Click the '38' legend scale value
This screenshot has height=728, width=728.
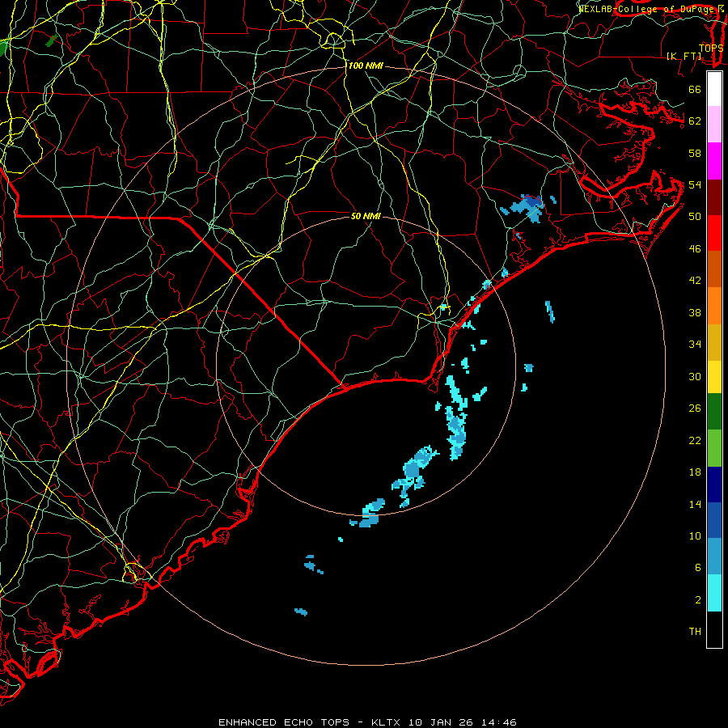(x=695, y=312)
